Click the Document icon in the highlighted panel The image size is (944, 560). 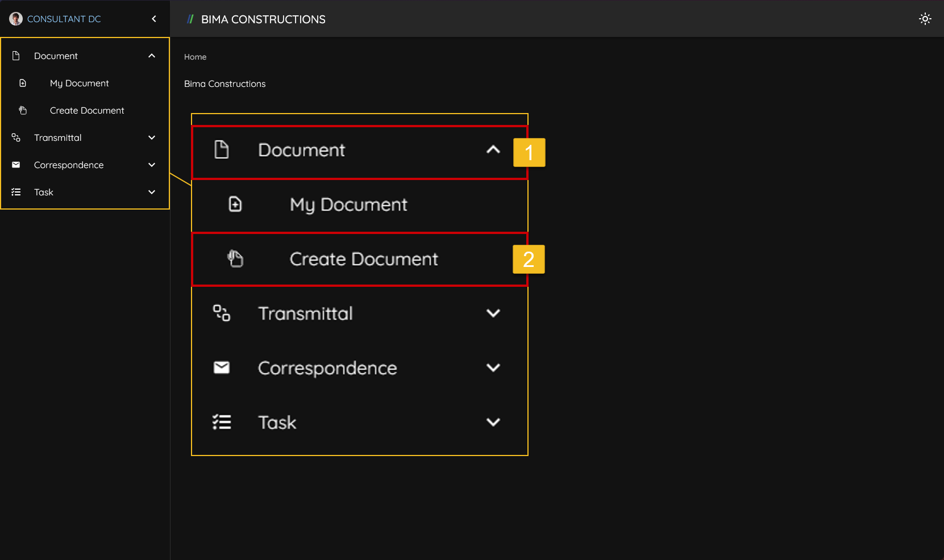(221, 149)
